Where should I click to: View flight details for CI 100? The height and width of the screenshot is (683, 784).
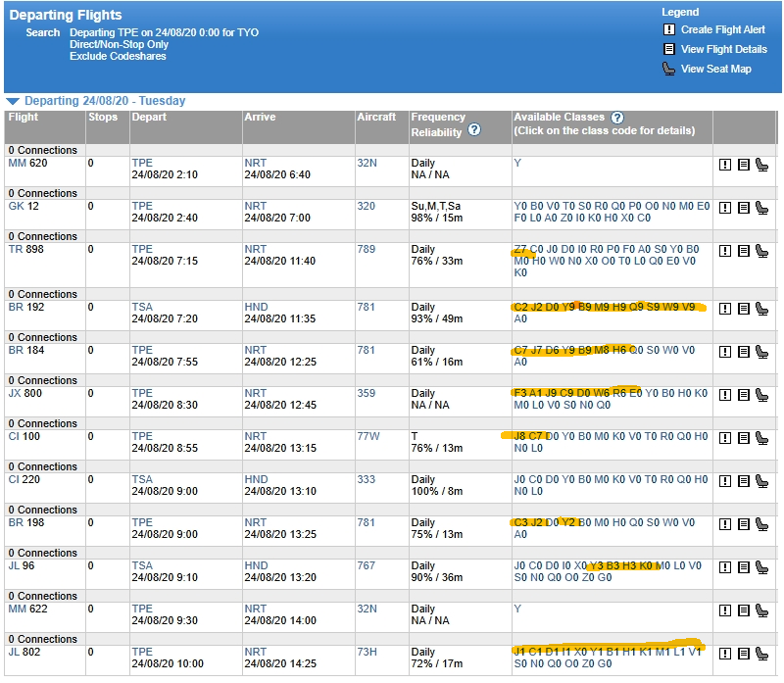[744, 438]
